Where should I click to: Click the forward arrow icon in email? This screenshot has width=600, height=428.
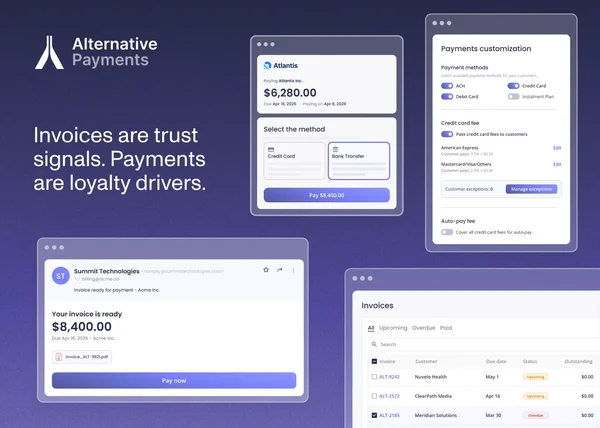280,270
